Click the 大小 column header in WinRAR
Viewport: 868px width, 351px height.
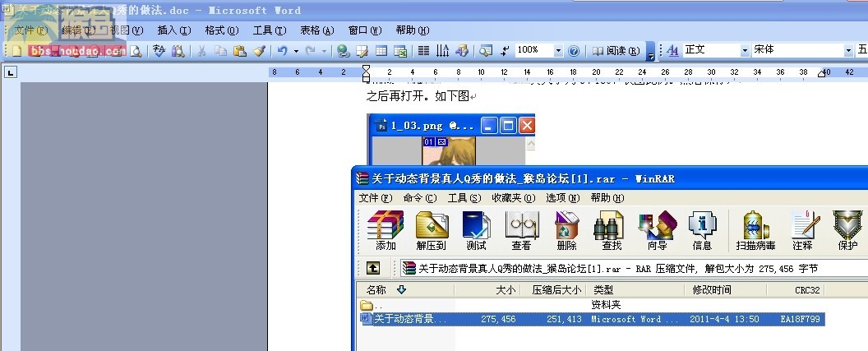[487, 289]
